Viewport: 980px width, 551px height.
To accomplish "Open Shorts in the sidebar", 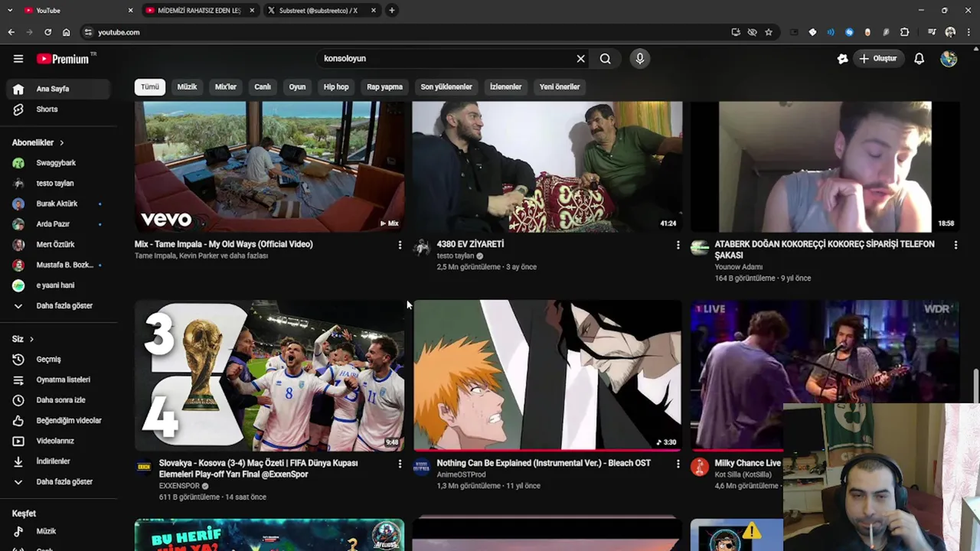I will click(x=58, y=109).
